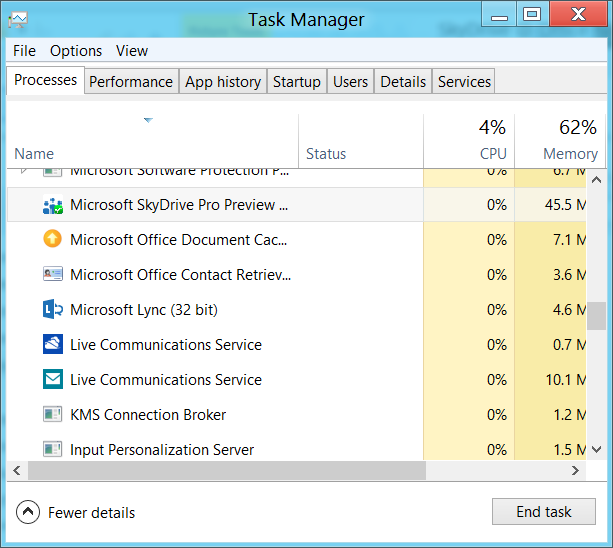
Task: Click the End task button
Action: tap(544, 512)
